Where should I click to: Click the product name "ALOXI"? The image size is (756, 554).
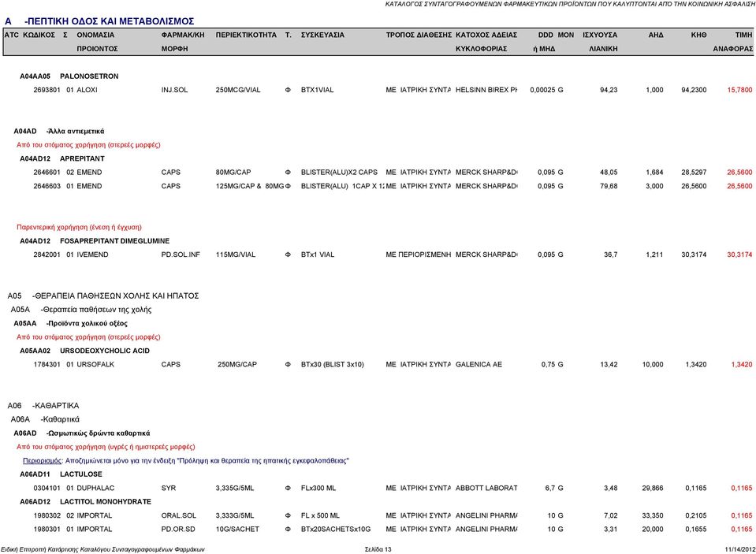click(88, 90)
